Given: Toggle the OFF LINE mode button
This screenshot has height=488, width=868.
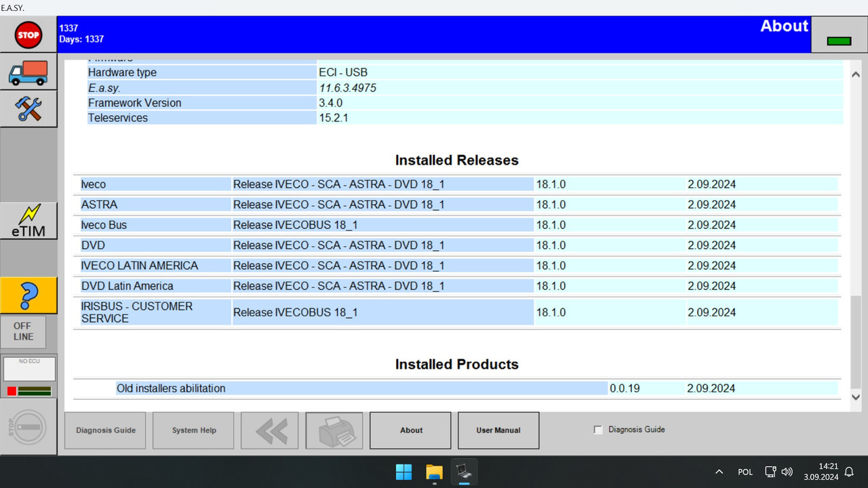Looking at the screenshot, I should (23, 331).
